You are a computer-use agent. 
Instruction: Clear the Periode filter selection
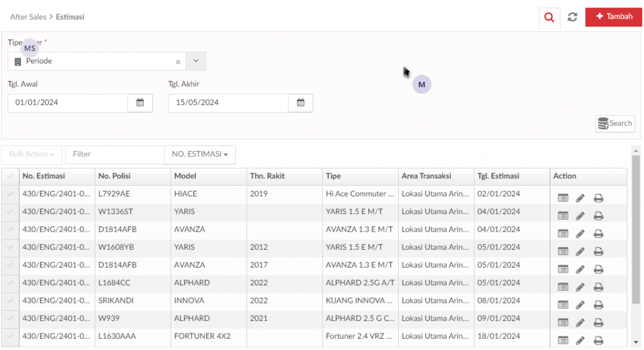tap(178, 62)
